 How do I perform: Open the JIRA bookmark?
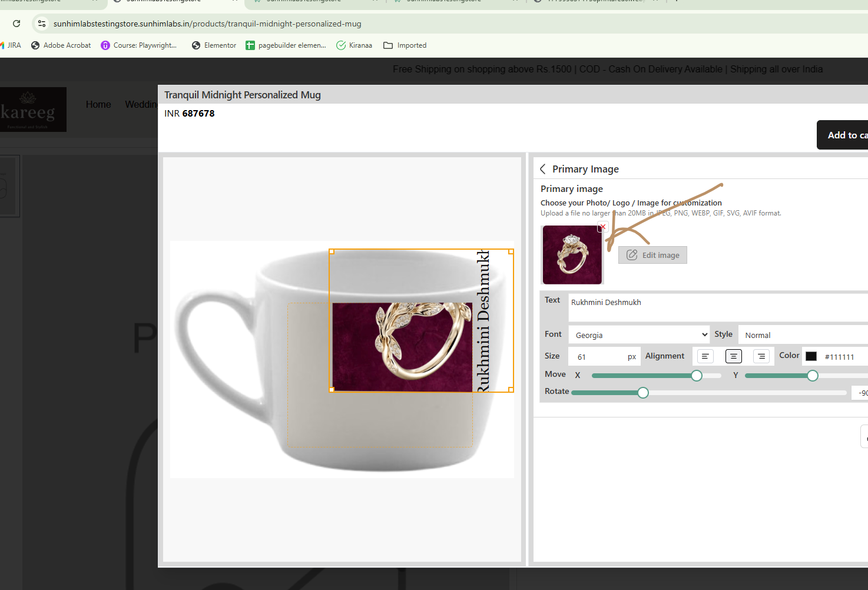tap(11, 45)
